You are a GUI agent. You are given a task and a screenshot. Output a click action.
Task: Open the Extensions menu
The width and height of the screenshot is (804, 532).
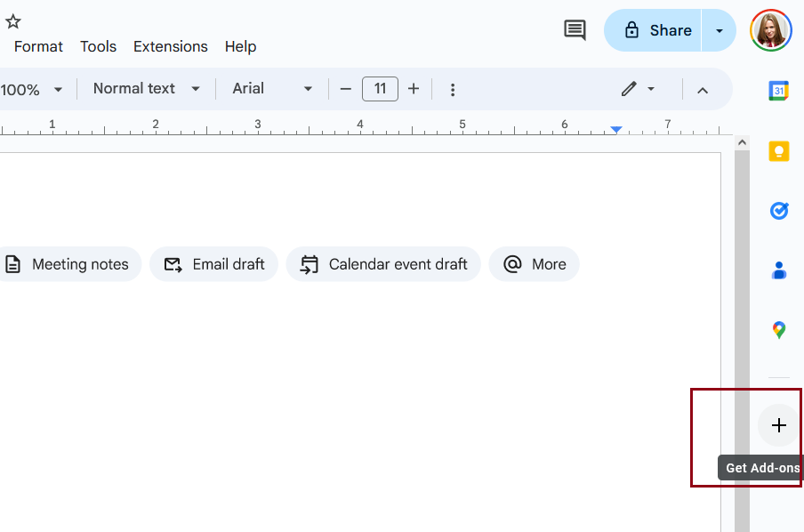coord(170,46)
